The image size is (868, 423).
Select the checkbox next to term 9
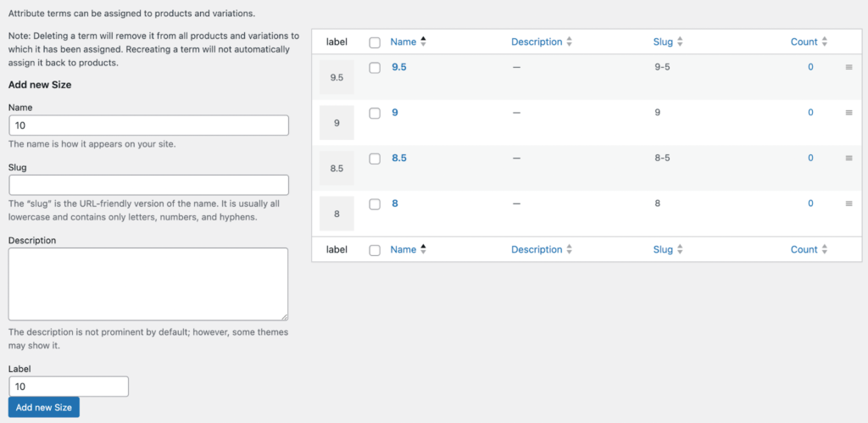point(375,113)
